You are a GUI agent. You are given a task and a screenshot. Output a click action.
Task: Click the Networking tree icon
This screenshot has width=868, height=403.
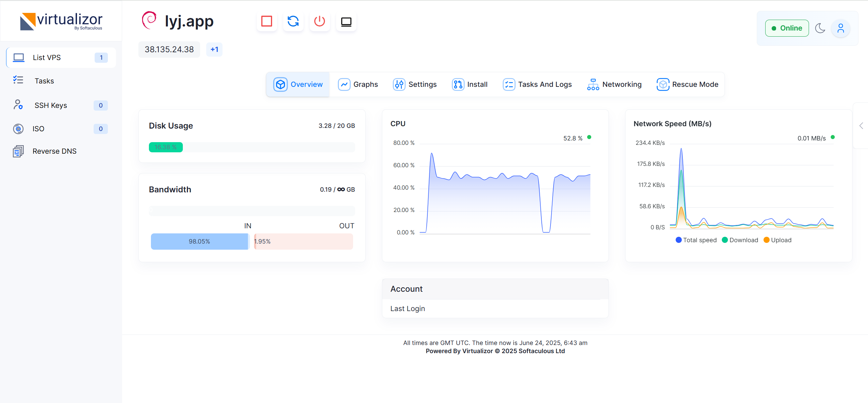click(593, 84)
